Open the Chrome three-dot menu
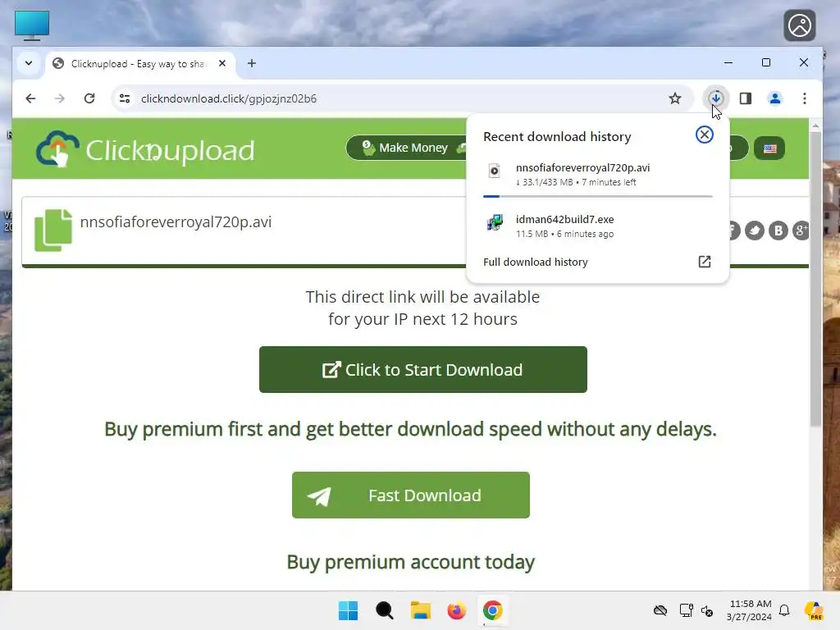Viewport: 840px width, 630px height. (804, 98)
